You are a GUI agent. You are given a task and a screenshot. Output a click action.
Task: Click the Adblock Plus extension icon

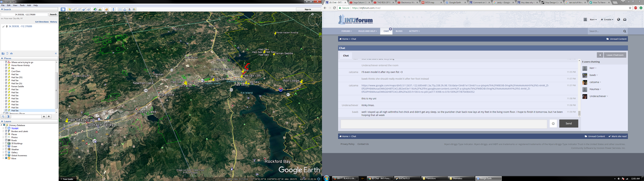[x=635, y=8]
